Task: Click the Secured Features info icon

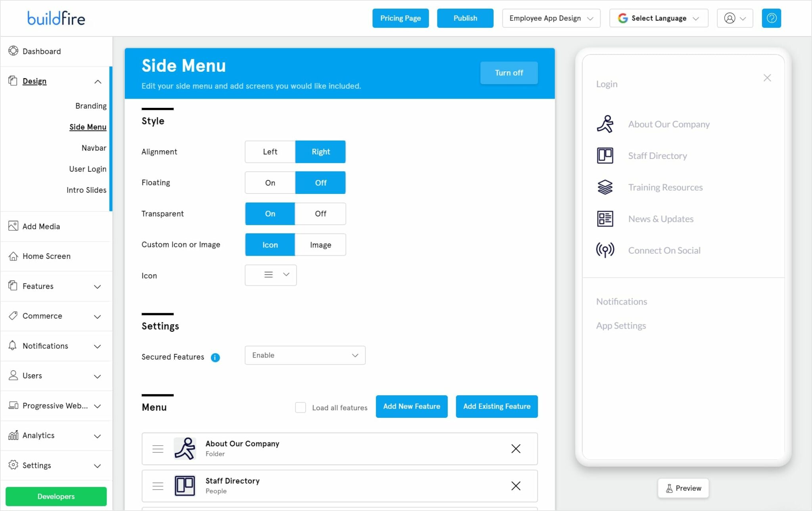Action: point(215,357)
